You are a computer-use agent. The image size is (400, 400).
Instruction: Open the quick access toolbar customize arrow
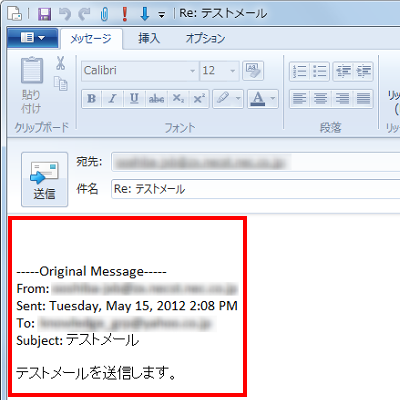tap(162, 15)
